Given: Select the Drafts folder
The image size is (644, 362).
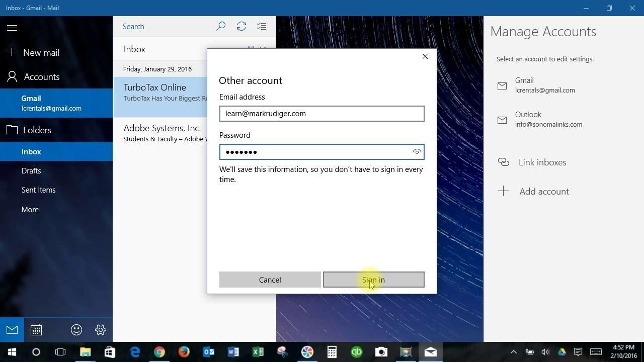Looking at the screenshot, I should coord(31,171).
